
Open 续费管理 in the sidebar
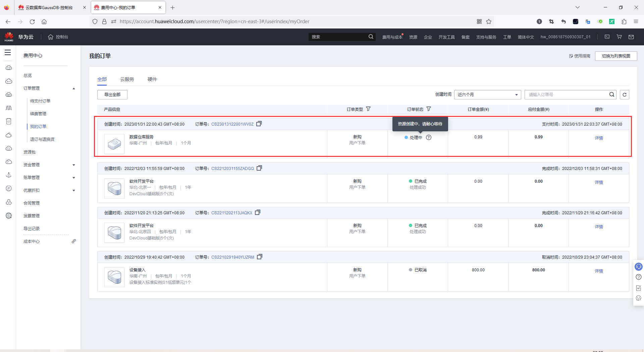pos(38,114)
